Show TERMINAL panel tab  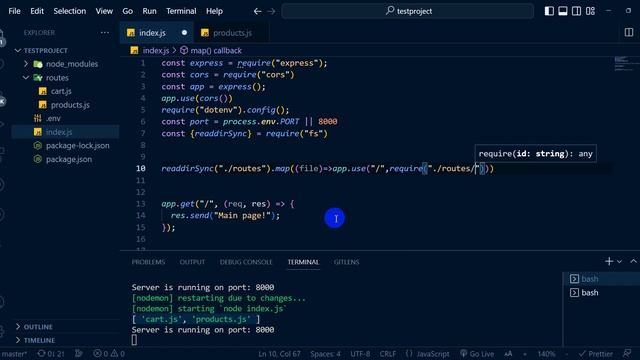303,262
